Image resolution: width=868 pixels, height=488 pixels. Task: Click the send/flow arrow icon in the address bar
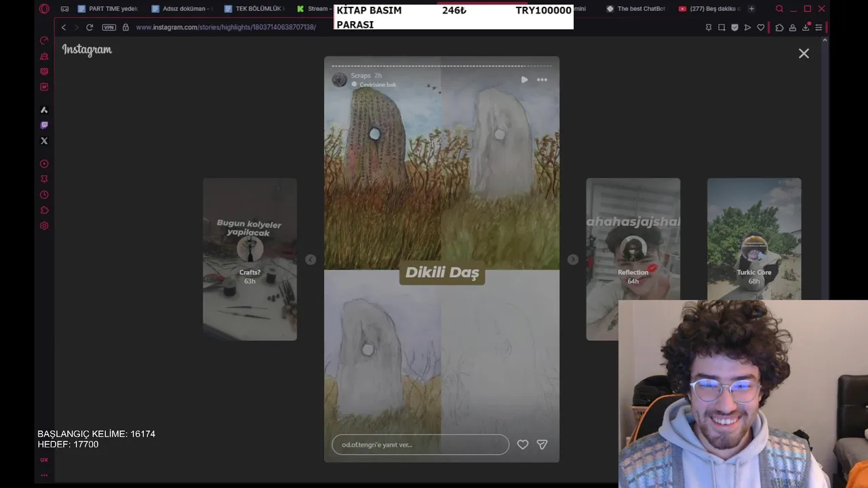747,27
